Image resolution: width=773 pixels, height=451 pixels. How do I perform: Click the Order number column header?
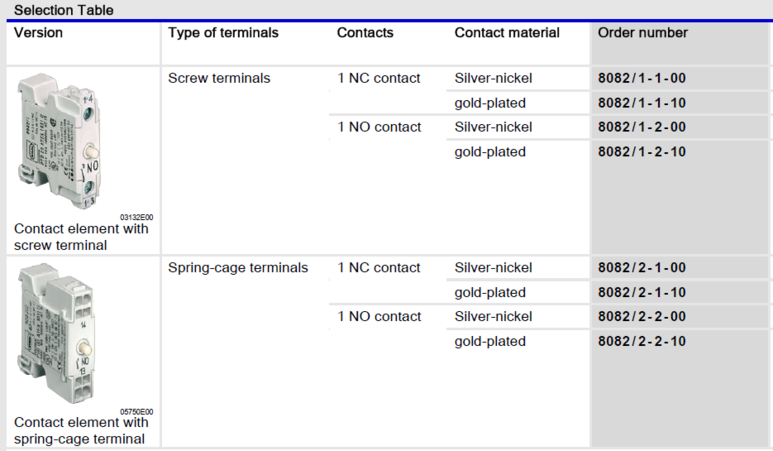[642, 33]
